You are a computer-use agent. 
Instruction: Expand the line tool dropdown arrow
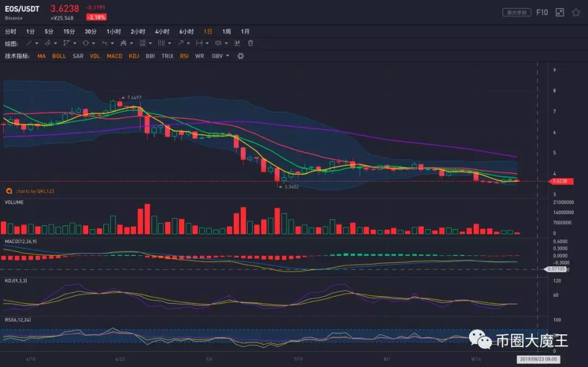pos(37,44)
